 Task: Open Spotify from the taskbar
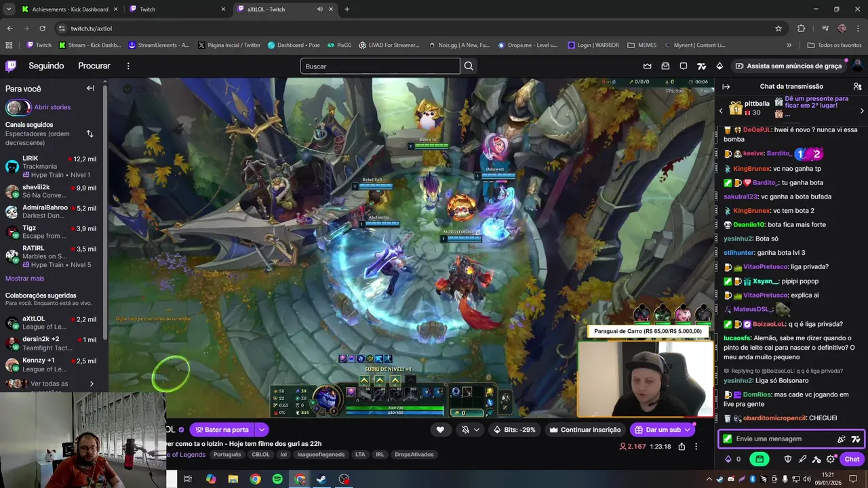[277, 479]
